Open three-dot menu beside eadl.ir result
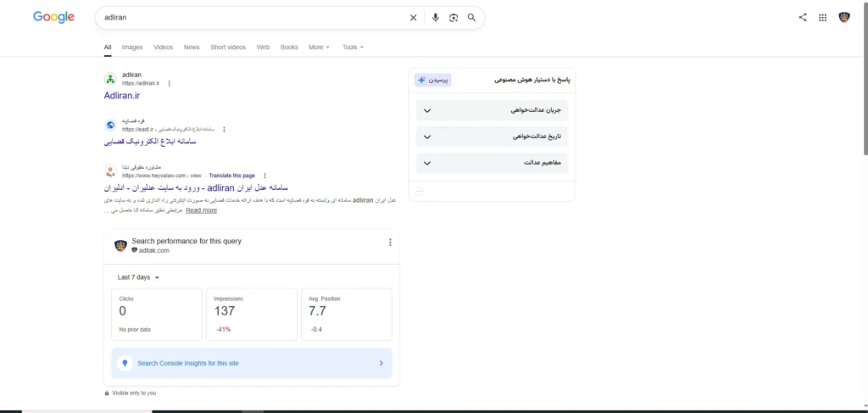 coord(224,130)
